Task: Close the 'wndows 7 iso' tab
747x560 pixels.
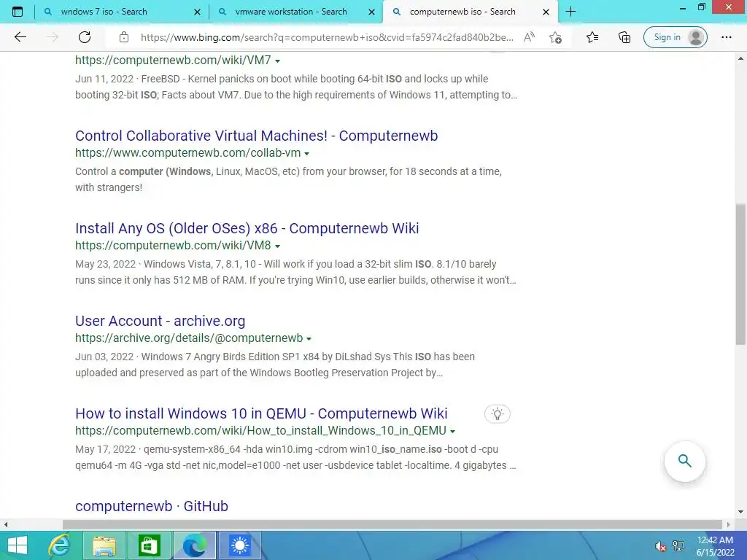Action: (x=197, y=12)
